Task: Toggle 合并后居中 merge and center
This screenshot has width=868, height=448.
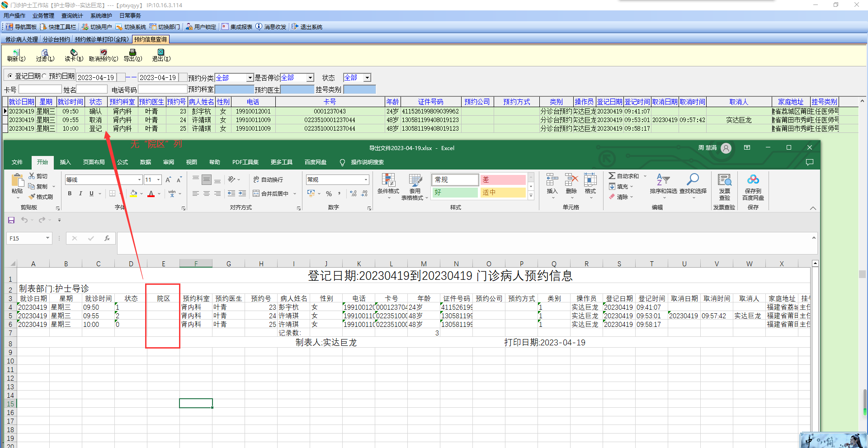Action: tap(270, 193)
